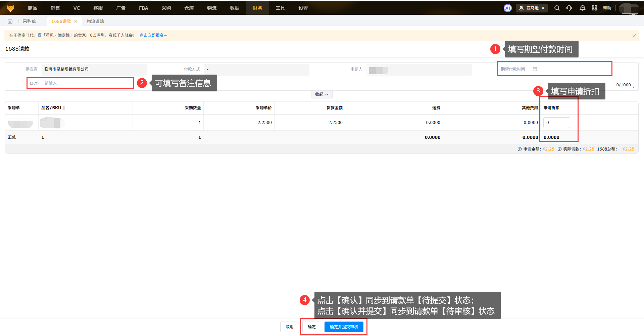Click the blurred product SKU cell
Image resolution: width=644 pixels, height=335 pixels.
pyautogui.click(x=52, y=123)
